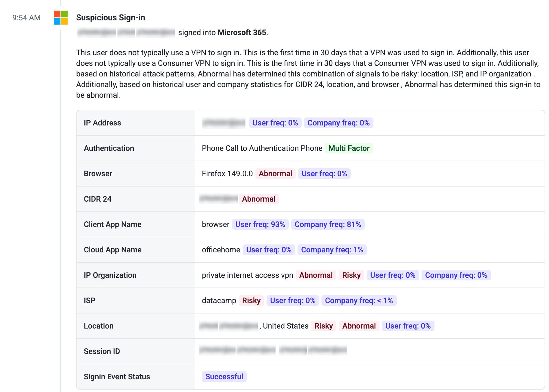Click the IP Address row label

pyautogui.click(x=102, y=123)
